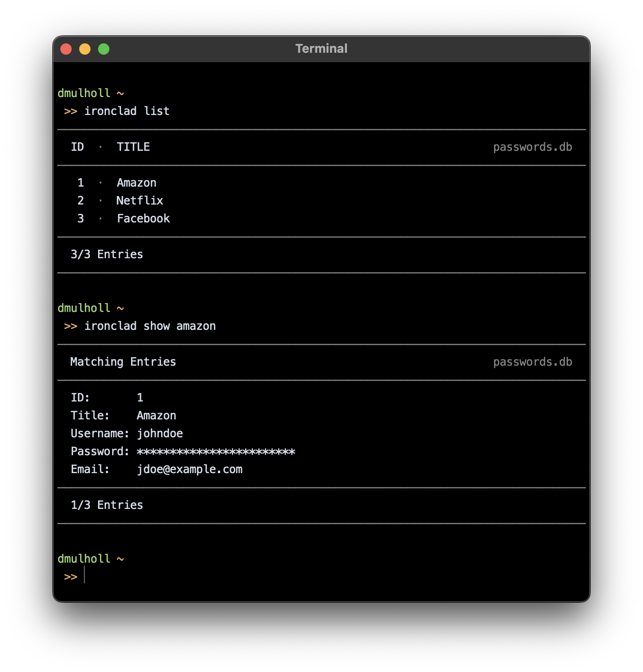
Task: Click the tilde after the bottom dmulholl prompt
Action: pos(121,558)
